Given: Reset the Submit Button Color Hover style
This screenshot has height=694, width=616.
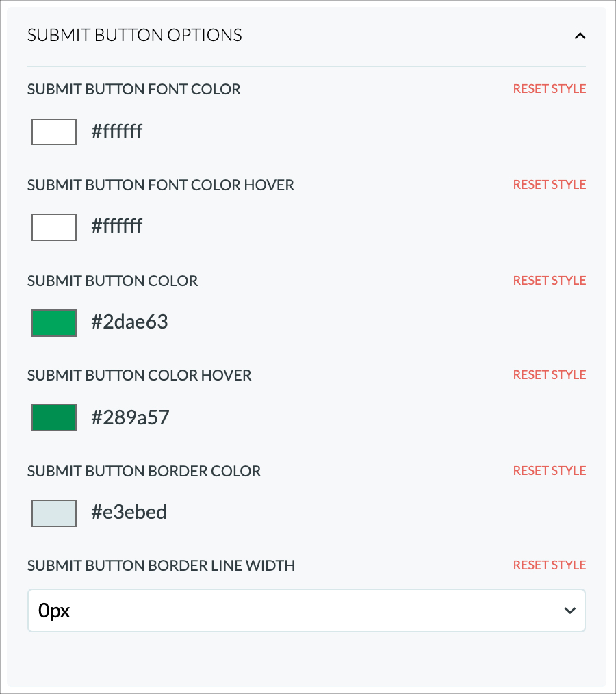Looking at the screenshot, I should [x=549, y=374].
